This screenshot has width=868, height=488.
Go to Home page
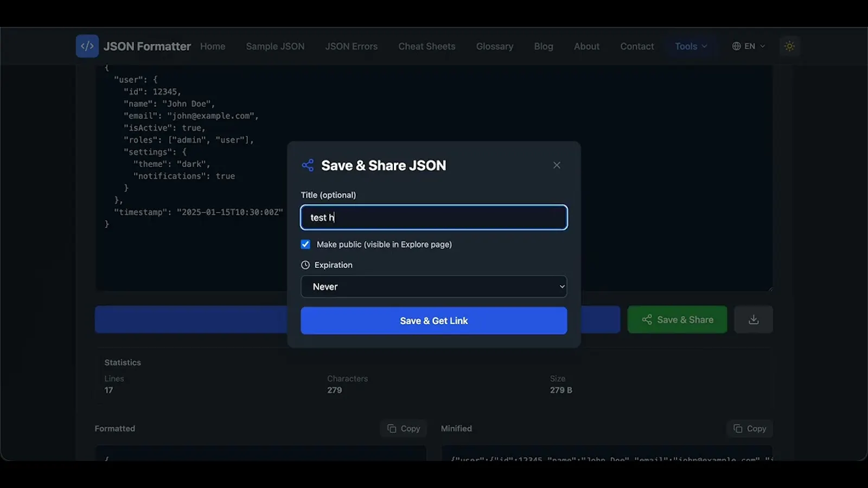pyautogui.click(x=213, y=46)
